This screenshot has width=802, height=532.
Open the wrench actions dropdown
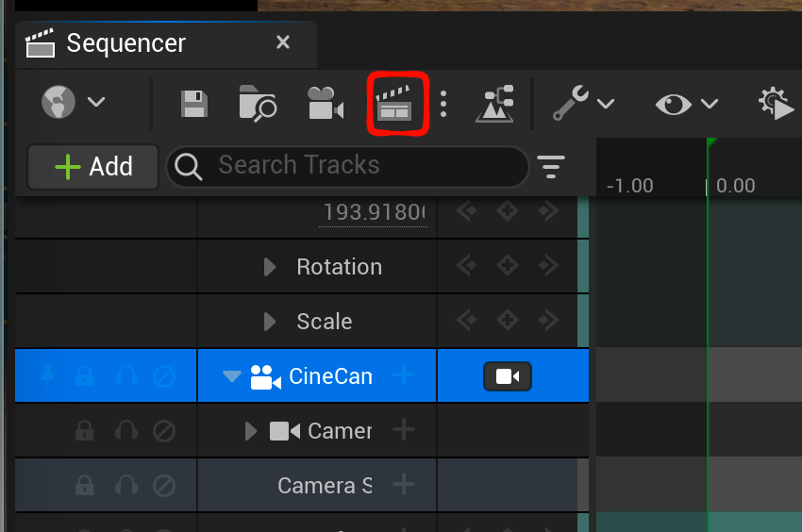583,103
